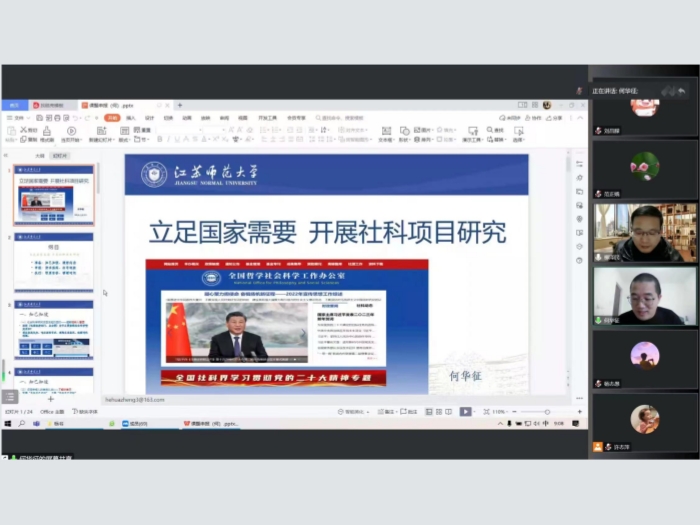Click the cloud sync status button
This screenshot has height=525, width=700.
click(510, 118)
